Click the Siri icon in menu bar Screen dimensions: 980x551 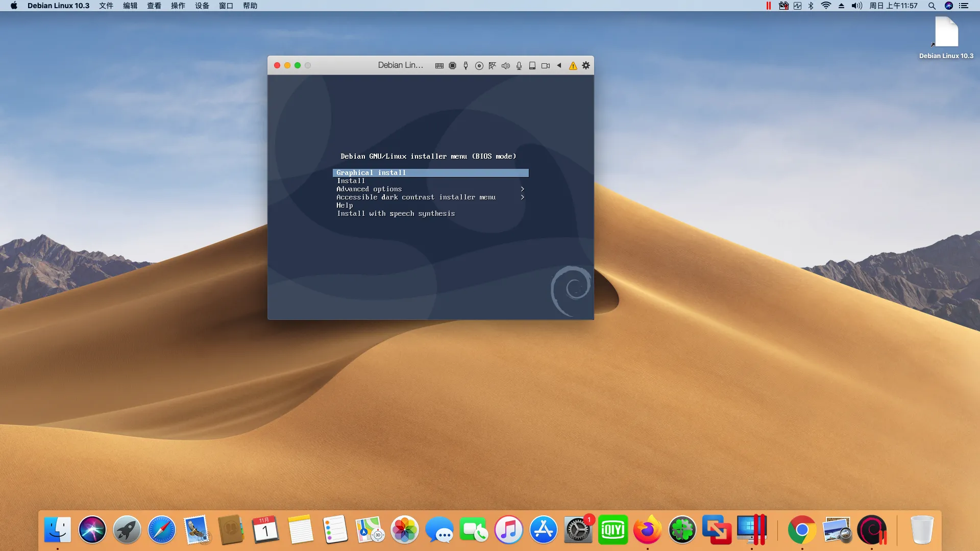pos(948,6)
